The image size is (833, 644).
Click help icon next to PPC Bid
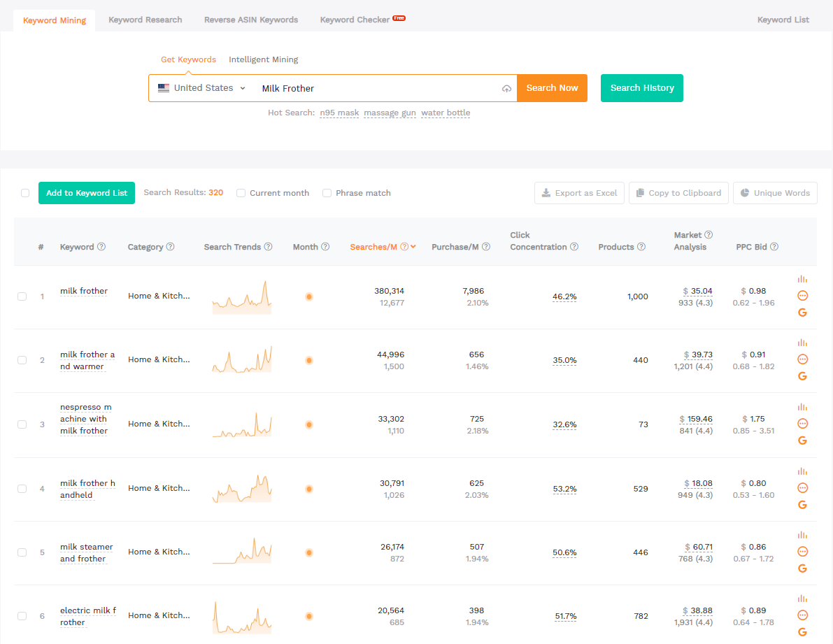(x=774, y=247)
